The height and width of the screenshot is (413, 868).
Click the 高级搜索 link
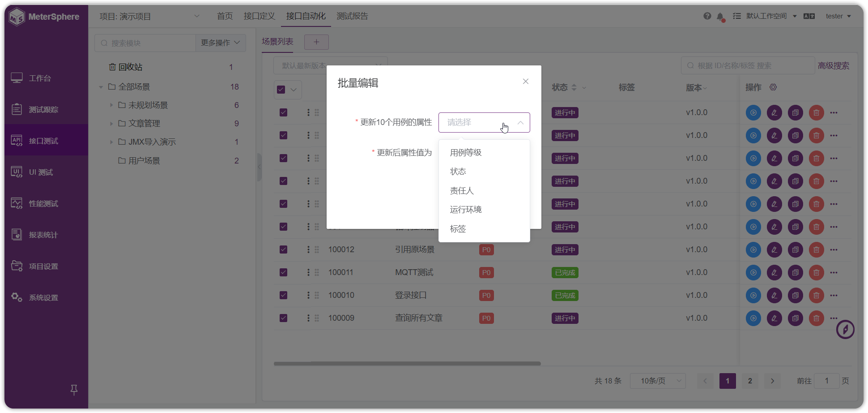pyautogui.click(x=834, y=66)
